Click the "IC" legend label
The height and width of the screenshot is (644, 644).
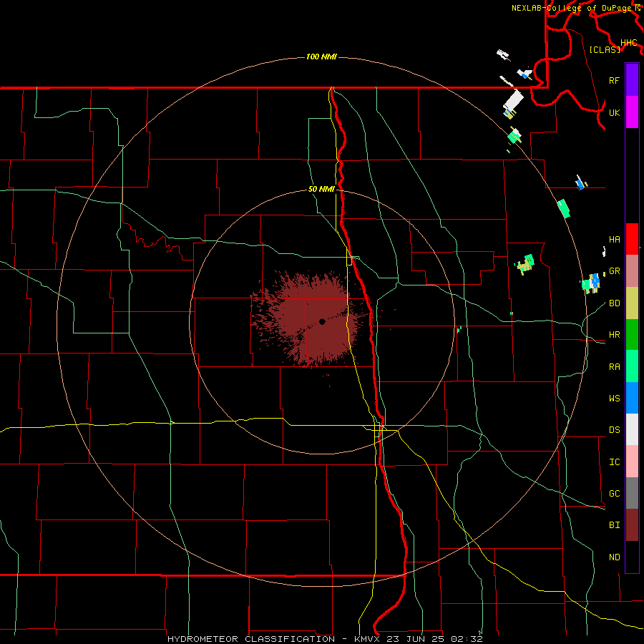614,462
